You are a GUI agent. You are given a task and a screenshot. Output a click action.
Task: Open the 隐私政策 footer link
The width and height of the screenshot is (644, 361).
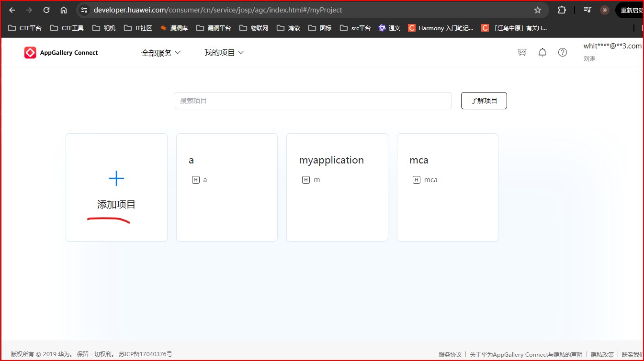602,355
